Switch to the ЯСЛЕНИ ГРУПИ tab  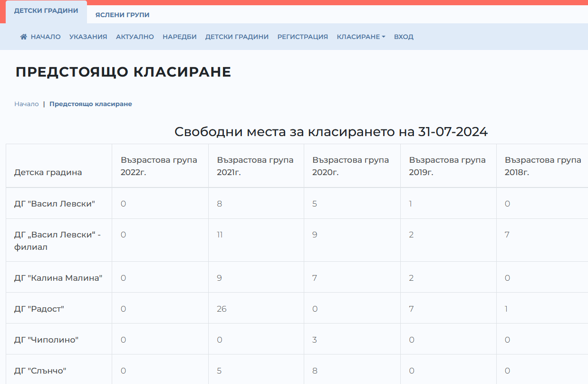[x=122, y=15]
